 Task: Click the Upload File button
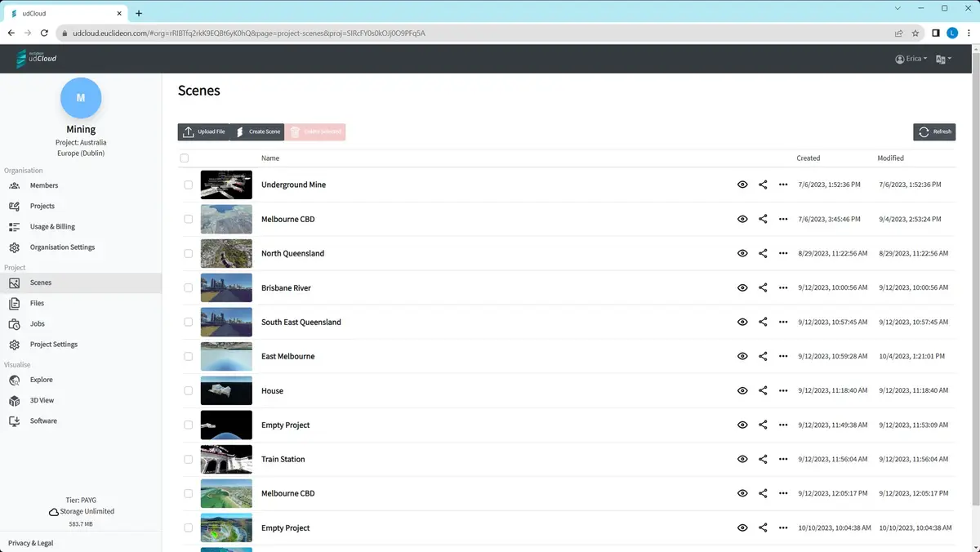tap(203, 131)
